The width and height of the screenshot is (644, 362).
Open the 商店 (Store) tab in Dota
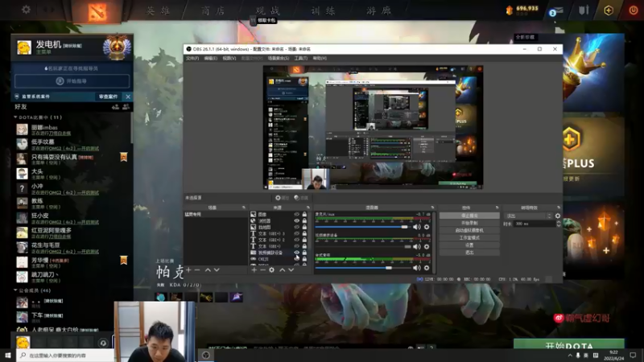(213, 10)
